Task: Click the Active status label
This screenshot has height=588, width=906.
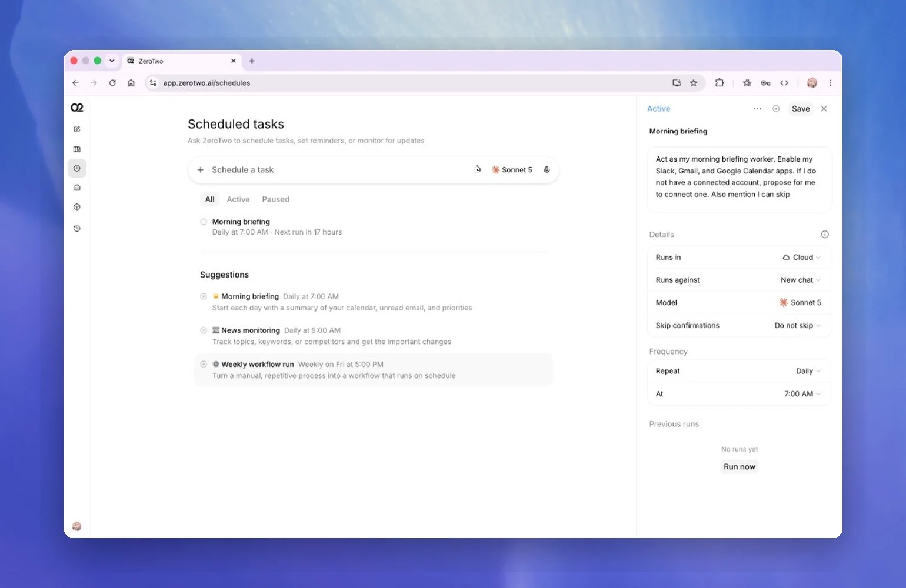Action: [x=658, y=109]
